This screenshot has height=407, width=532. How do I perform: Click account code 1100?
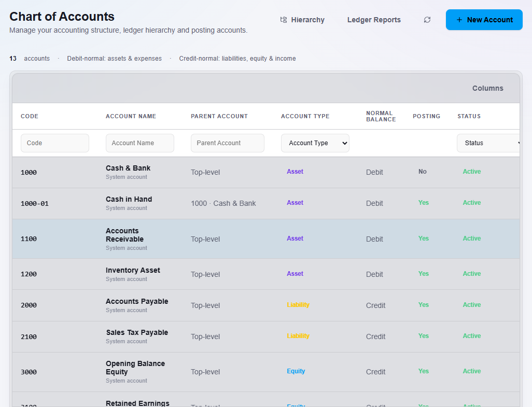(29, 239)
